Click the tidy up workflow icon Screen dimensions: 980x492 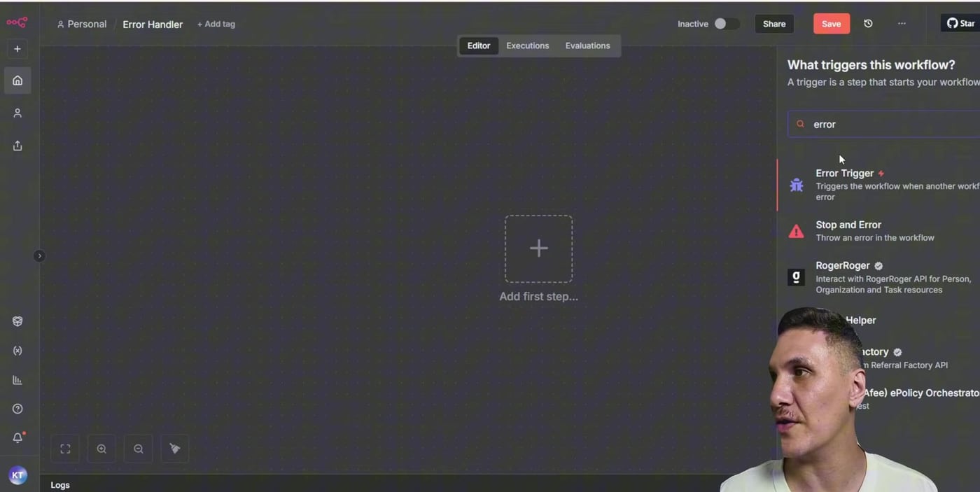pyautogui.click(x=175, y=449)
